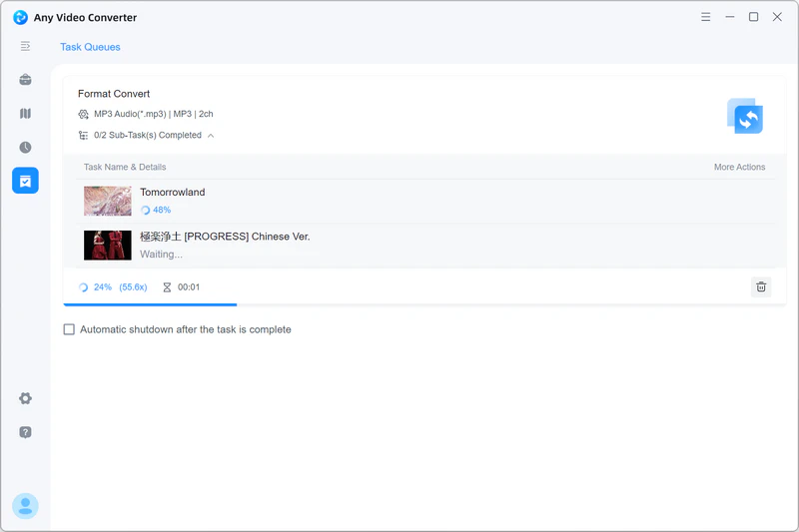Open the Help question mark icon

click(x=25, y=432)
